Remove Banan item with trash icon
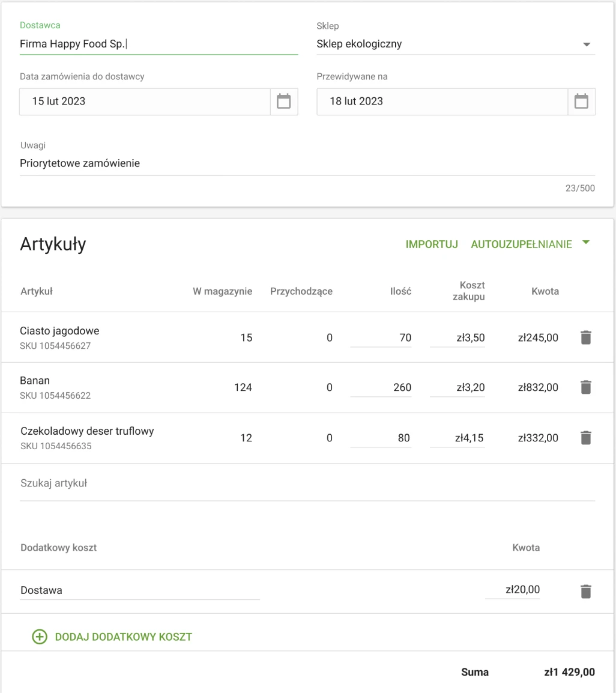The height and width of the screenshot is (693, 616). click(x=586, y=387)
